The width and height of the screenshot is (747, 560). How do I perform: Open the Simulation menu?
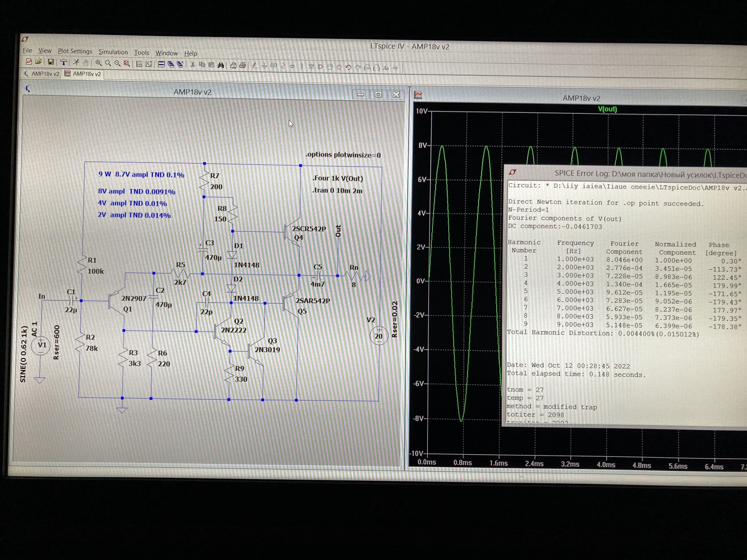[113, 52]
